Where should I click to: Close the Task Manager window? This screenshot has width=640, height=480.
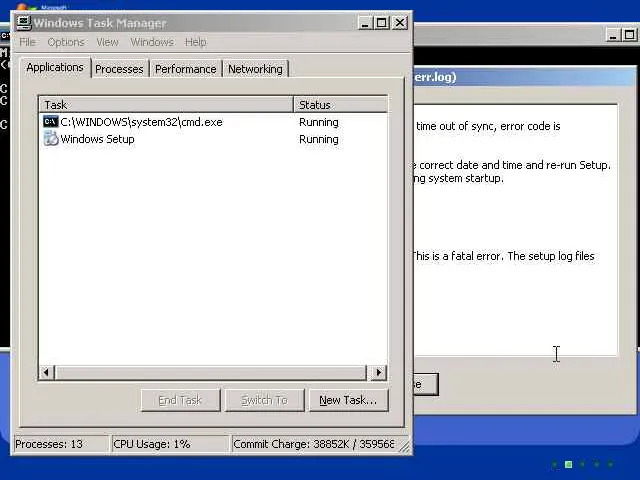point(400,23)
